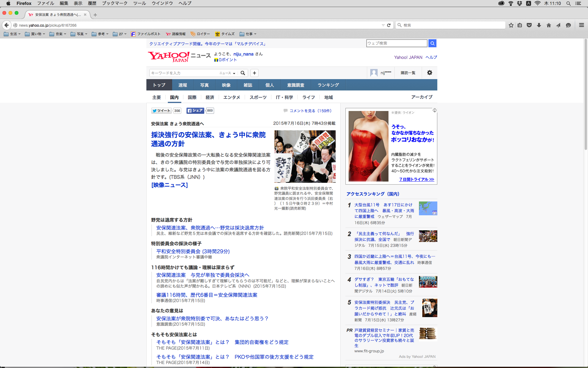The height and width of the screenshot is (368, 588).
Task: Click the Firefox back arrow button
Action: pyautogui.click(x=7, y=25)
